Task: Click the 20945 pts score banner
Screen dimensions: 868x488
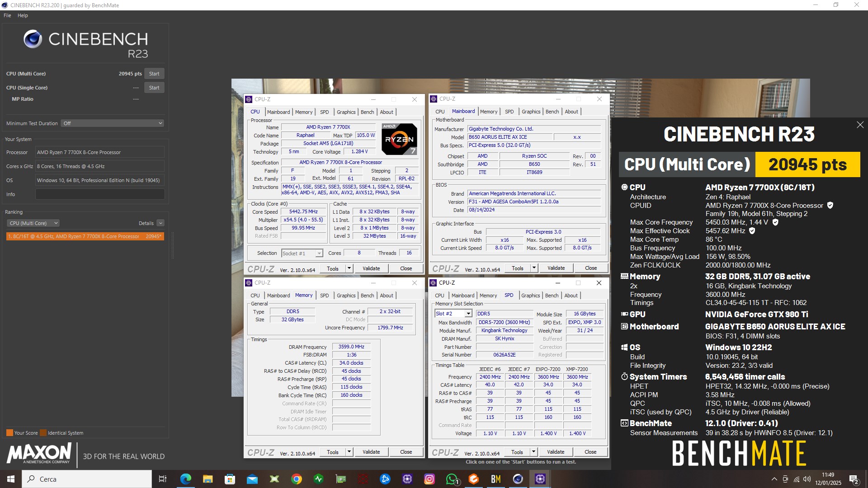Action: click(807, 164)
